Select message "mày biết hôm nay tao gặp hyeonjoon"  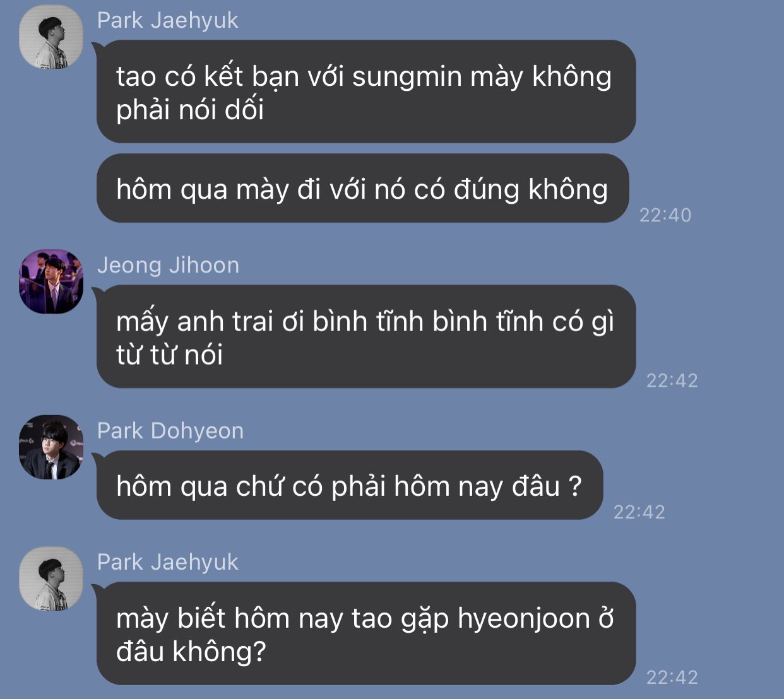(x=366, y=633)
